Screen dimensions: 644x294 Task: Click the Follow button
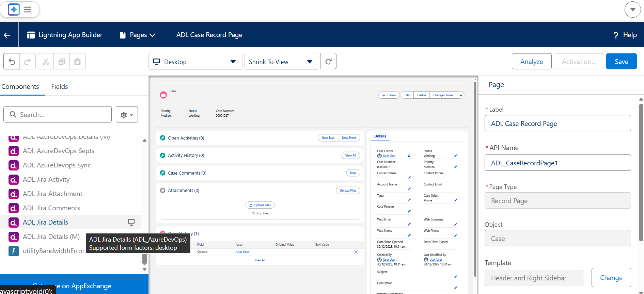pos(389,95)
